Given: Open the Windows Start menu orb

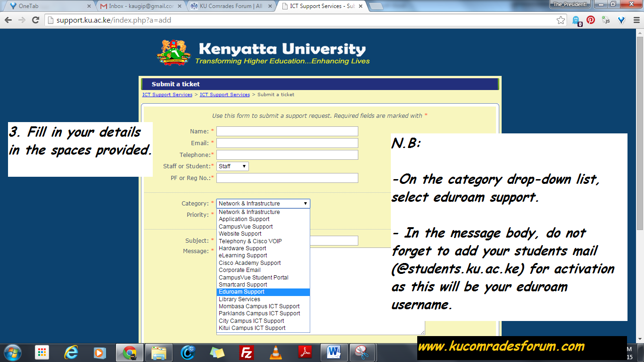Looking at the screenshot, I should pos(12,352).
